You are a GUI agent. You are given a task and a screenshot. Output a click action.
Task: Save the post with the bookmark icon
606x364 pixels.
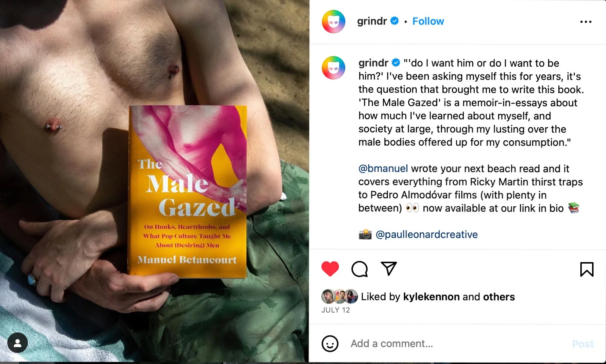click(587, 269)
